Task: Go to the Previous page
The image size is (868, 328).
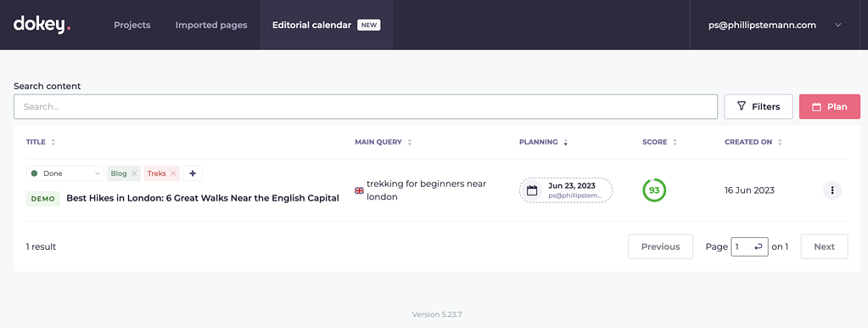Action: [660, 246]
